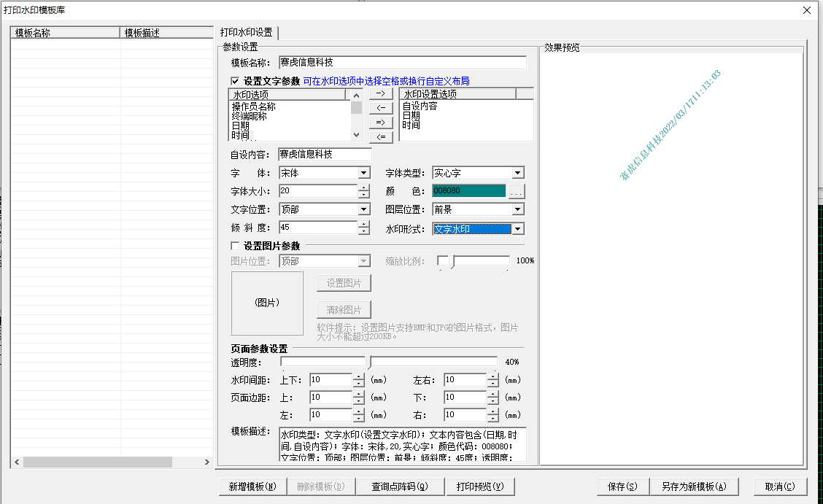The height and width of the screenshot is (504, 823).
Task: Click the 缩放比例 scale slider
Action: click(x=474, y=260)
